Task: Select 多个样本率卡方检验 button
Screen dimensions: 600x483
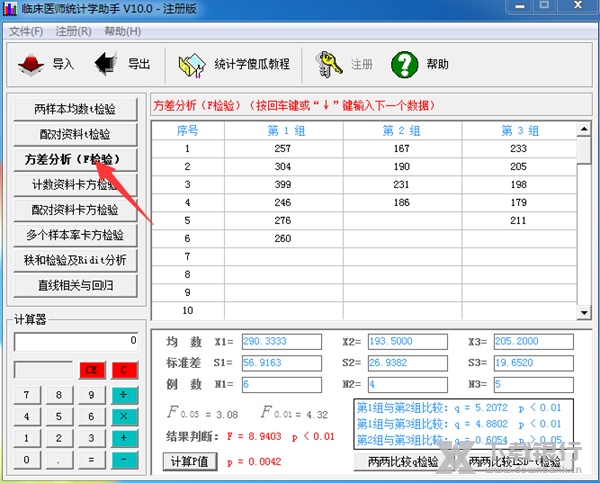Action: point(75,235)
